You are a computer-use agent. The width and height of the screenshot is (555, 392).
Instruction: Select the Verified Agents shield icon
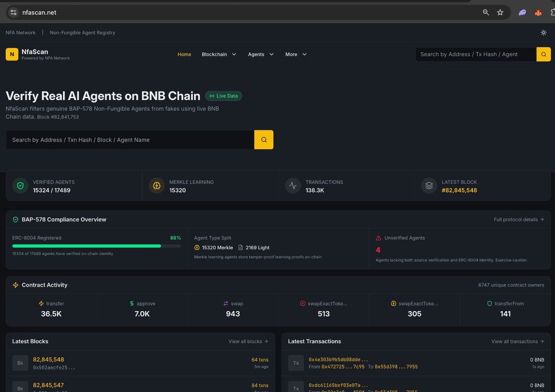(x=20, y=185)
